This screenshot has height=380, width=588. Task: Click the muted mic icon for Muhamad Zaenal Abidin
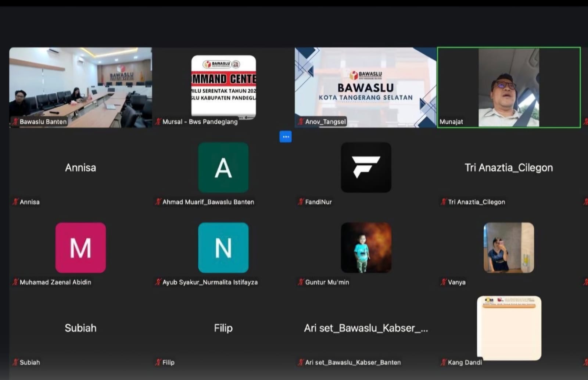15,282
